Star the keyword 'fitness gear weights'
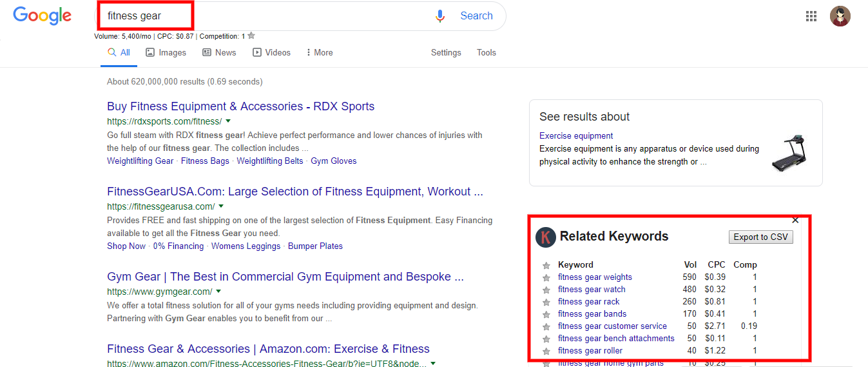 click(546, 277)
